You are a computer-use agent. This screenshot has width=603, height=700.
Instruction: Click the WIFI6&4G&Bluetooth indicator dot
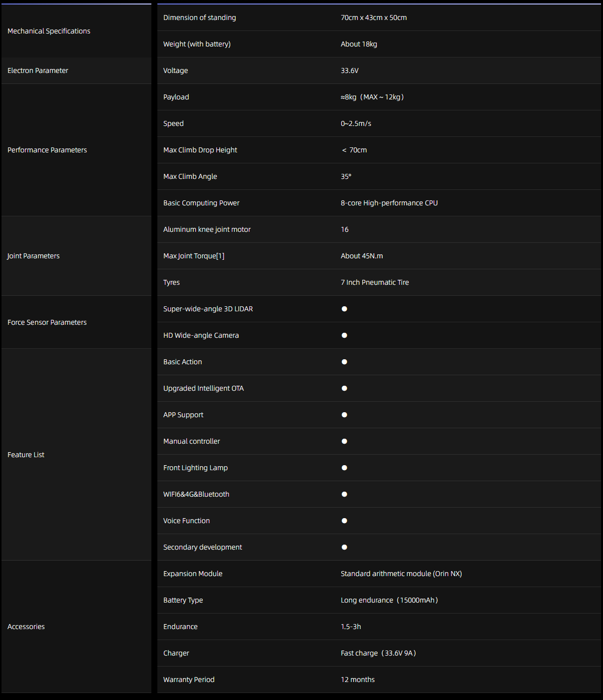344,494
